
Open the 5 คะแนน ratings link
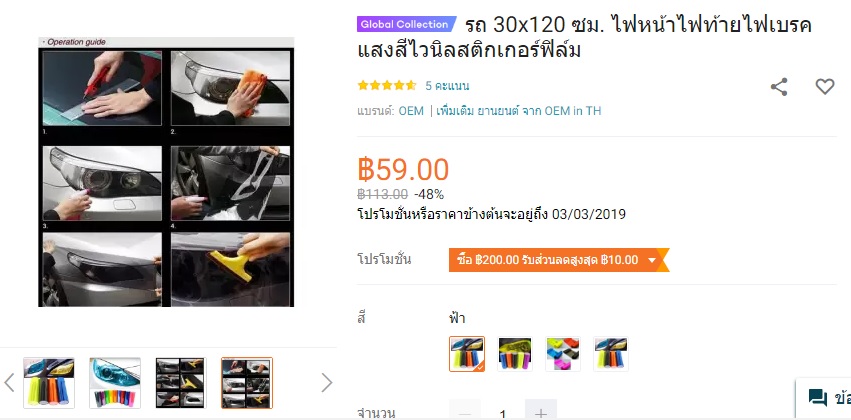[447, 86]
